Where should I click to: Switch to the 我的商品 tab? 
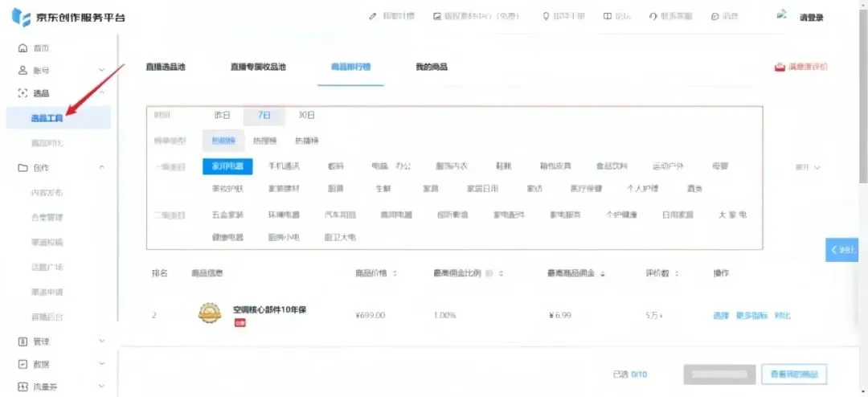(x=431, y=68)
